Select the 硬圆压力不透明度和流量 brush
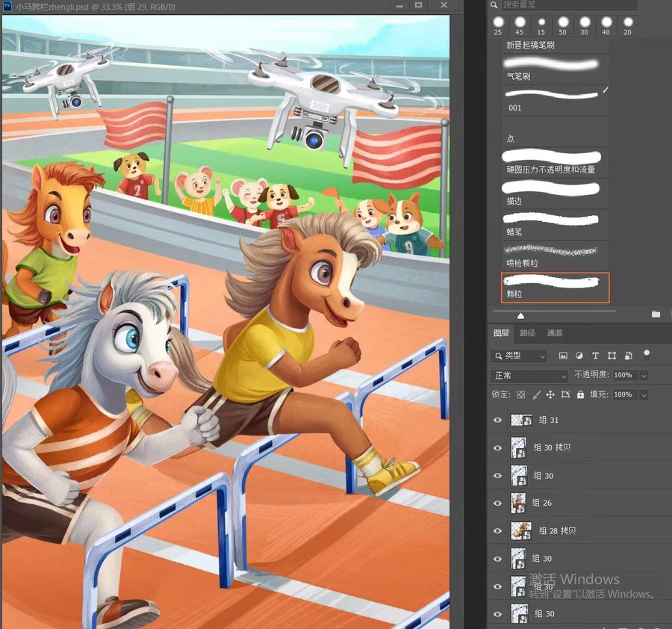Image resolution: width=672 pixels, height=629 pixels. tap(555, 163)
